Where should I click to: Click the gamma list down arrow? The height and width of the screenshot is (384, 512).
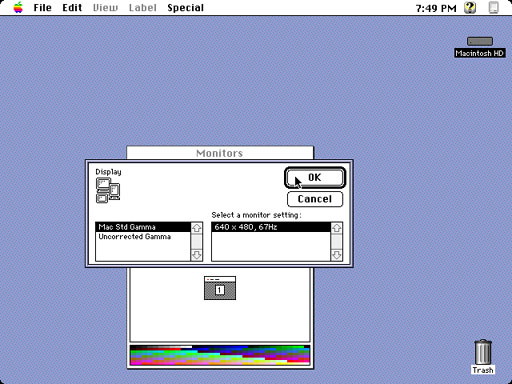click(196, 255)
